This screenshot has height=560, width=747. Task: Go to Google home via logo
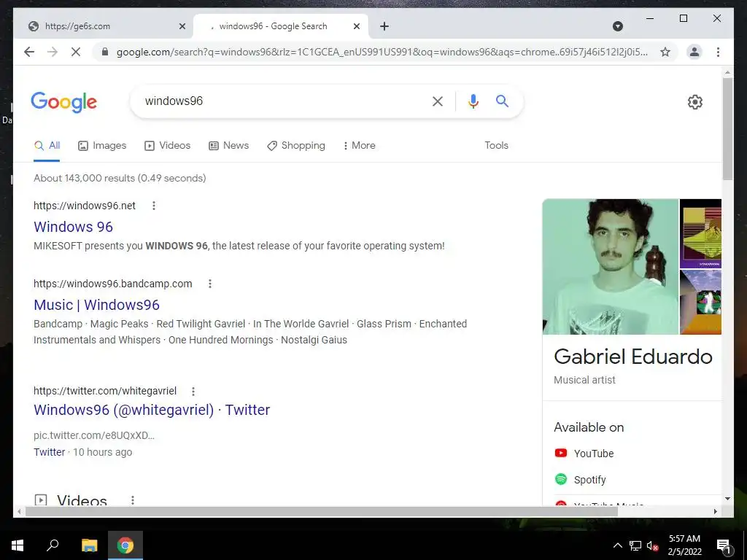pyautogui.click(x=64, y=102)
